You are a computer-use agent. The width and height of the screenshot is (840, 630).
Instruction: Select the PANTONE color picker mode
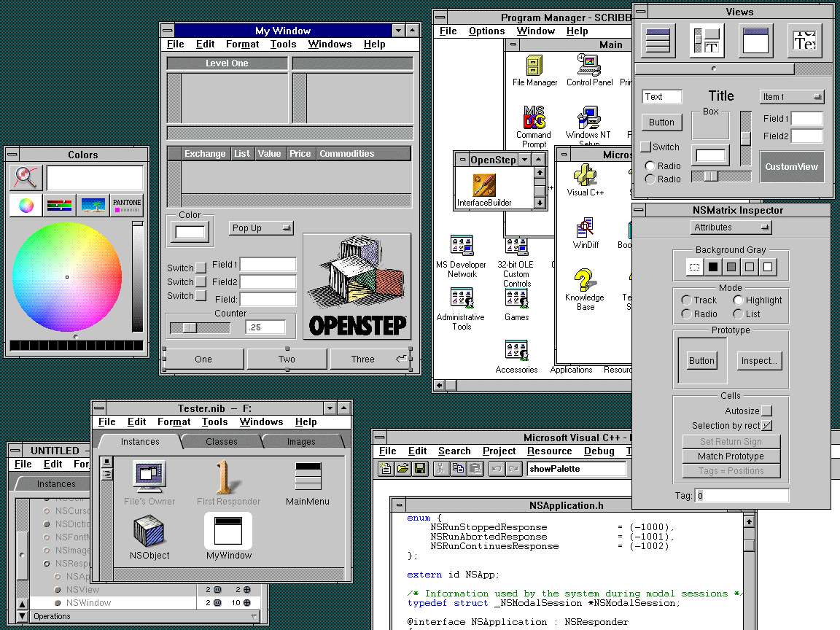pyautogui.click(x=127, y=205)
